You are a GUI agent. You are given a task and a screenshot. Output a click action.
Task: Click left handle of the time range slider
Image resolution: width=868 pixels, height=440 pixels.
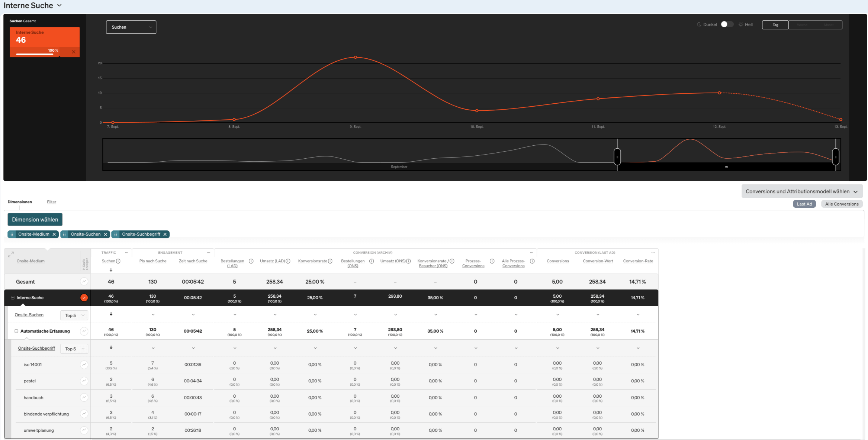pos(617,156)
